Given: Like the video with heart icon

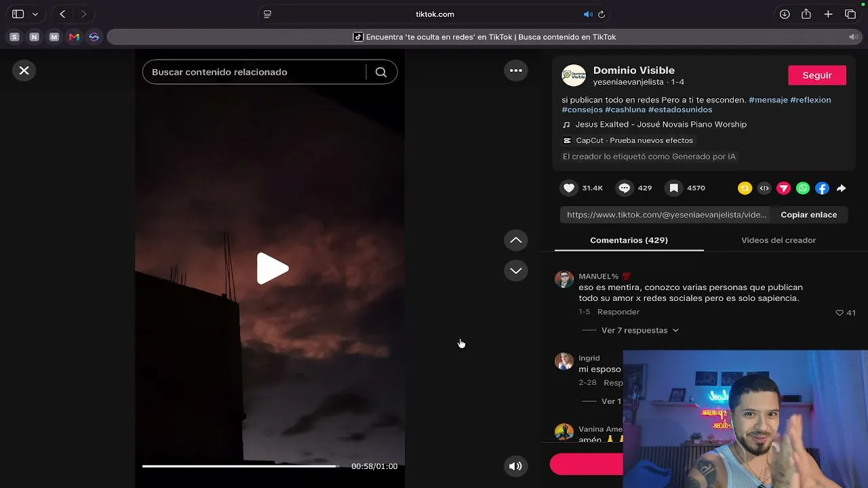Looking at the screenshot, I should (x=569, y=188).
